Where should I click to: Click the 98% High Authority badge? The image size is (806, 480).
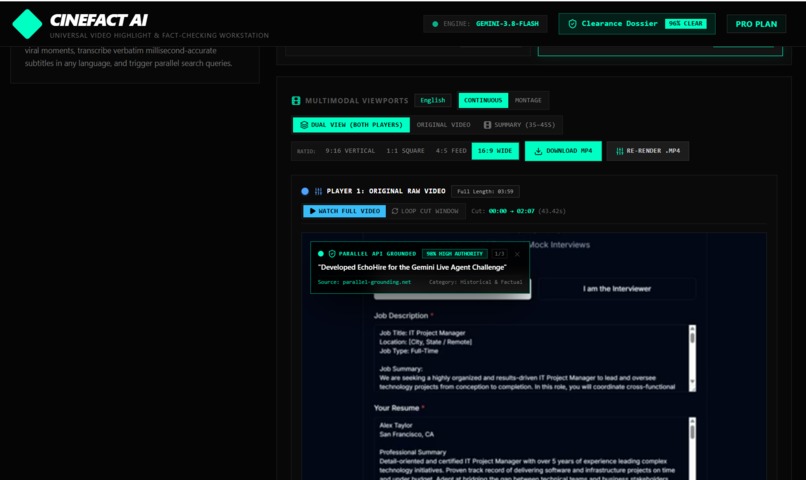click(455, 254)
